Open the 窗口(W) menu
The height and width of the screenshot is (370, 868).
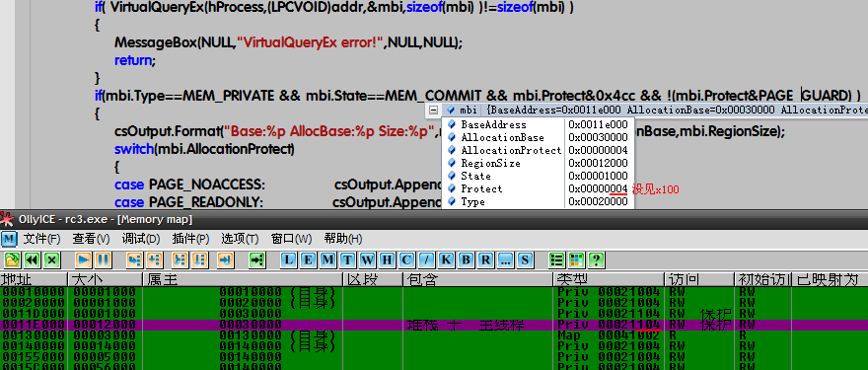[x=291, y=240]
